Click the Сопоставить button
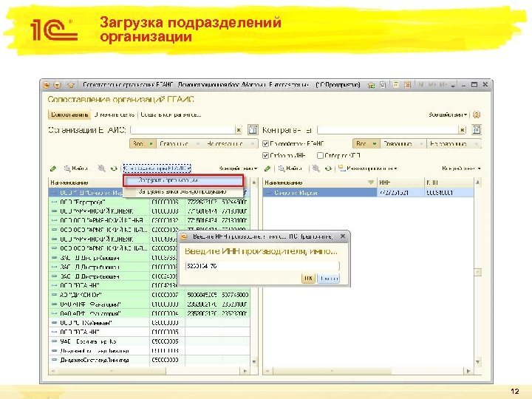This screenshot has height=399, width=532. [x=69, y=115]
